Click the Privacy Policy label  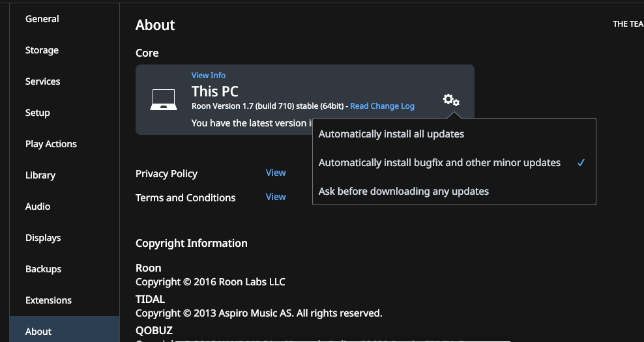166,174
